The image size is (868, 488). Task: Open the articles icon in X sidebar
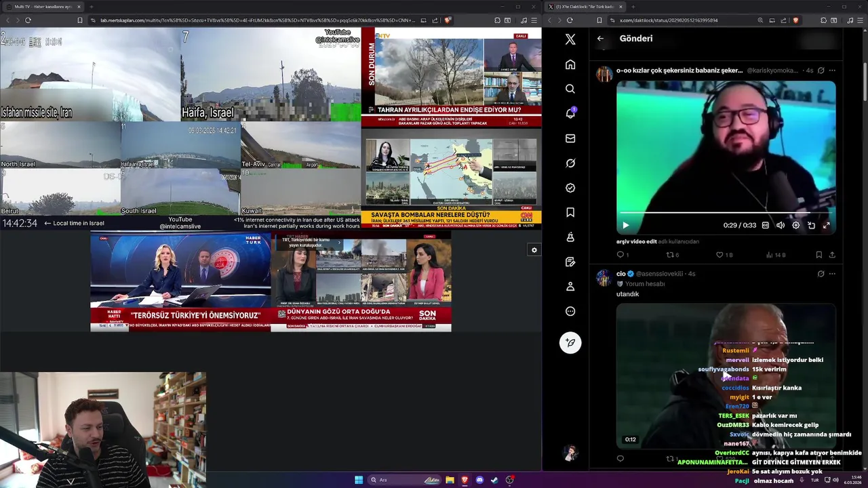tap(570, 262)
